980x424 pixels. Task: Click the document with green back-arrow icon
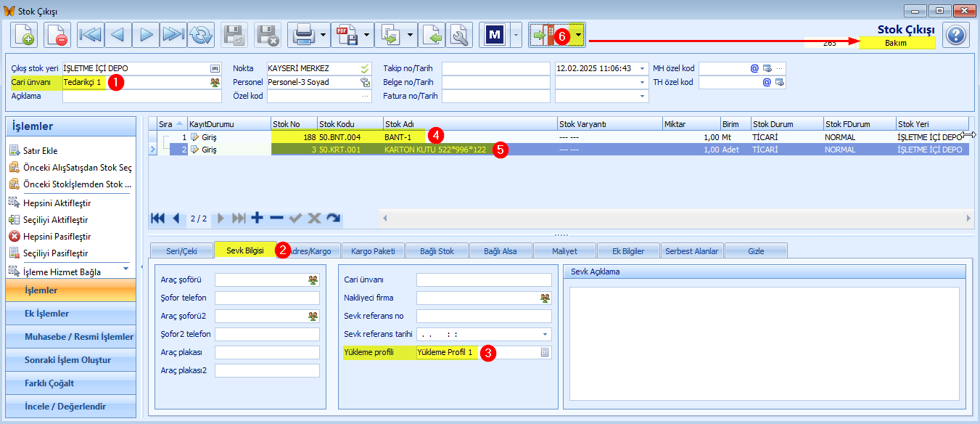click(x=432, y=35)
